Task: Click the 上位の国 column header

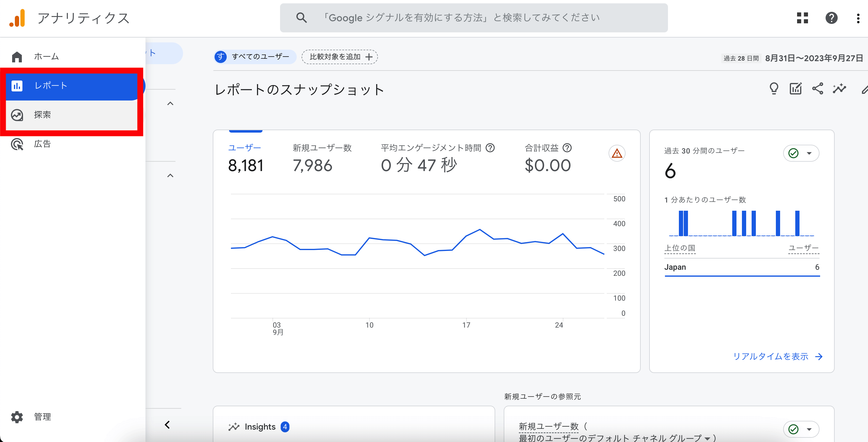Action: (x=680, y=248)
